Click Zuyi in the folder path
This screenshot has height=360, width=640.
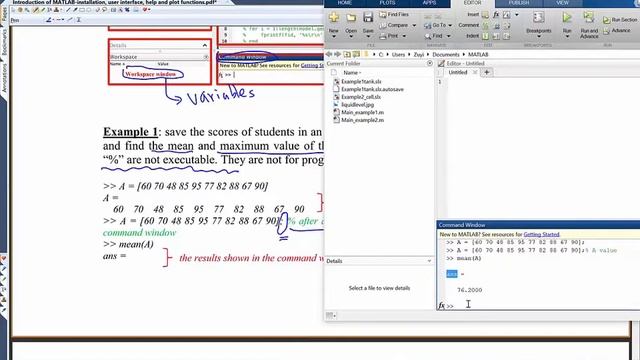[419, 54]
